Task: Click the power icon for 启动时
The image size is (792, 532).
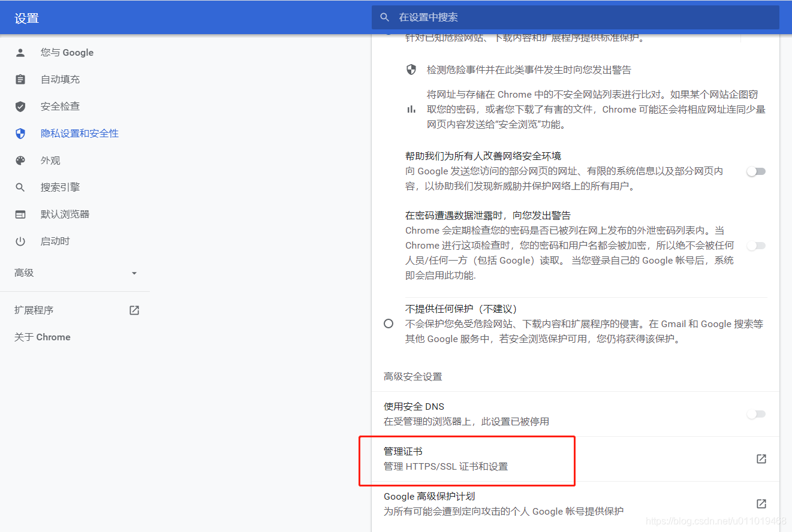Action: 20,241
